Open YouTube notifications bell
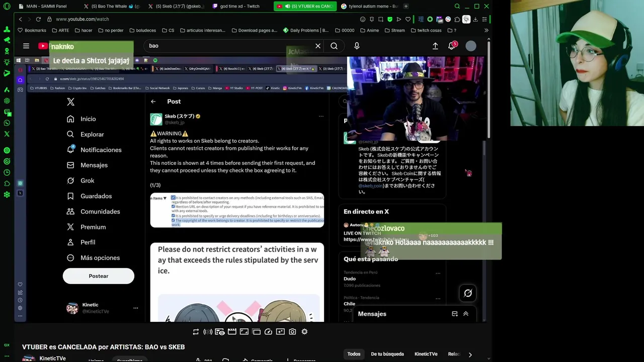644x362 pixels. point(452,46)
